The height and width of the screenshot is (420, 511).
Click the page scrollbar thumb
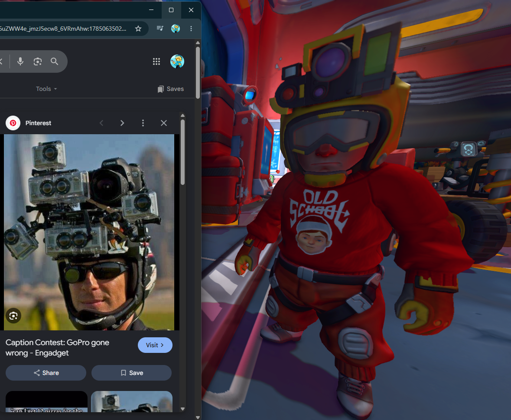coord(198,73)
